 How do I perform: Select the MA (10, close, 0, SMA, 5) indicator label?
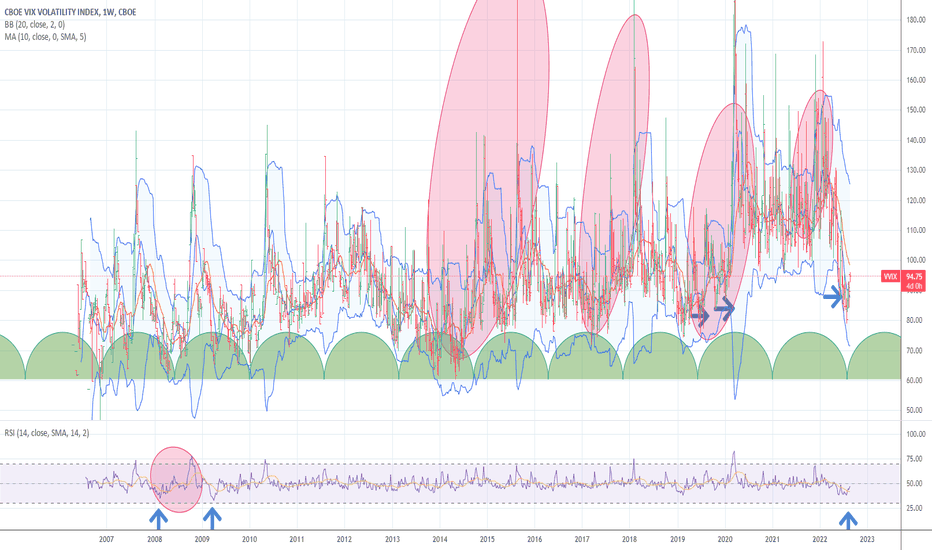coord(45,37)
